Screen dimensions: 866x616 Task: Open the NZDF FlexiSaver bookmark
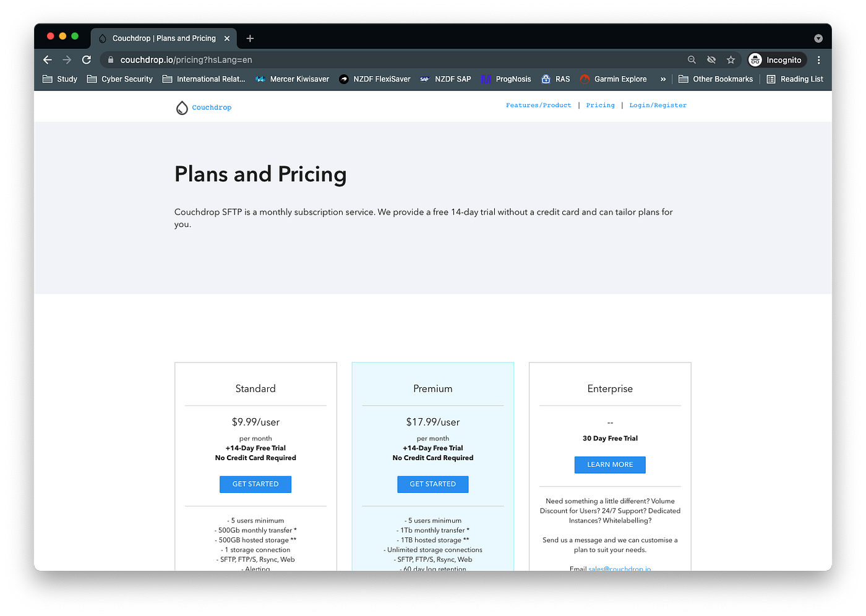tap(374, 79)
